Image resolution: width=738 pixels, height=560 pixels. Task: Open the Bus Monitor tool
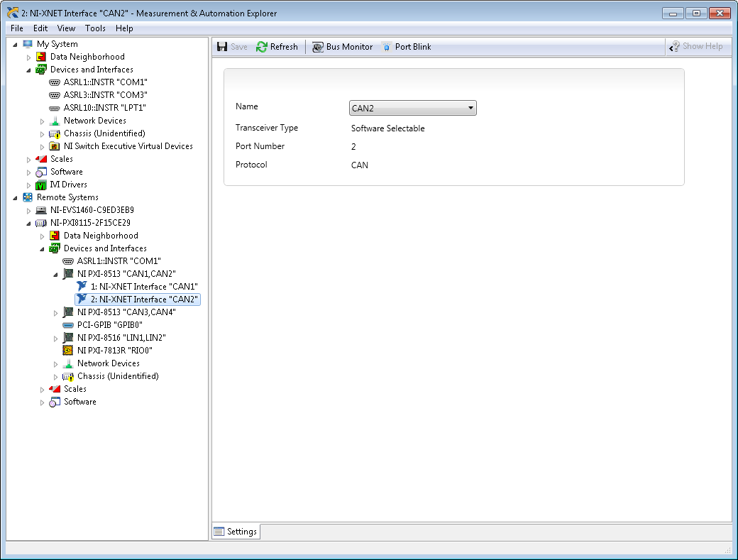(x=342, y=47)
